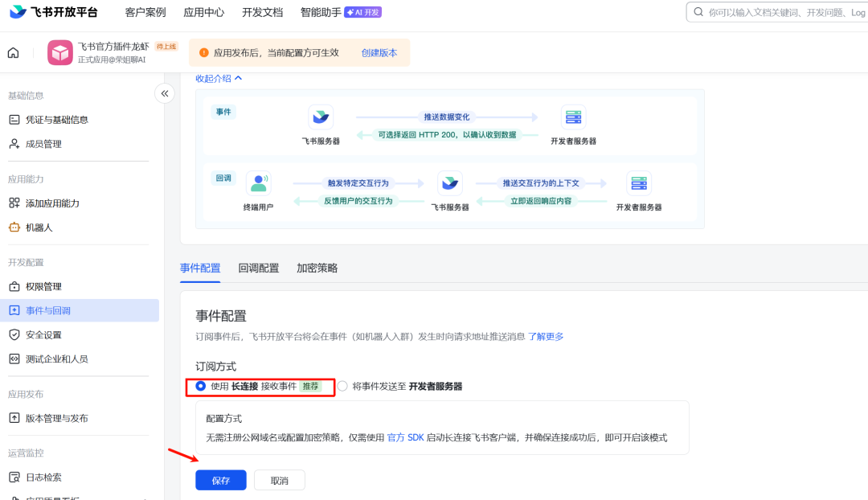Open 权限管理 in sidebar
Viewport: 868px width, 500px height.
click(43, 286)
